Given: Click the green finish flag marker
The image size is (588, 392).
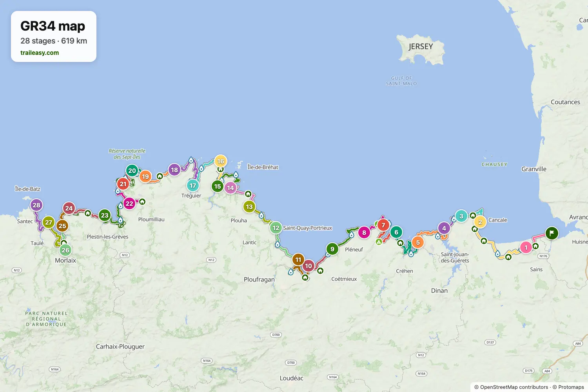Looking at the screenshot, I should [x=552, y=233].
